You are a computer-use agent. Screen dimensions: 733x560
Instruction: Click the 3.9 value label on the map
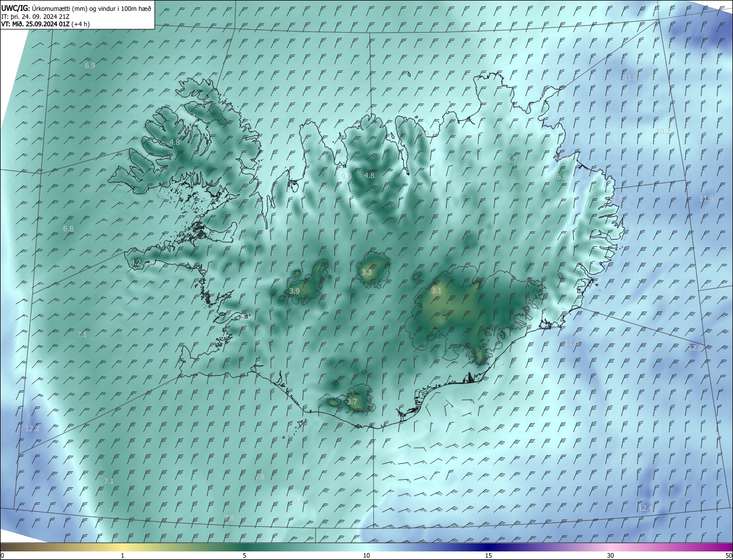click(294, 291)
